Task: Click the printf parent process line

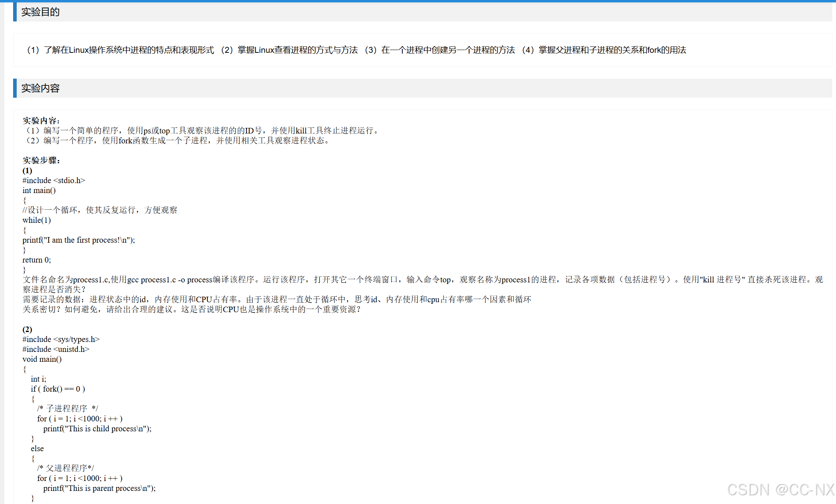Action: pos(99,488)
